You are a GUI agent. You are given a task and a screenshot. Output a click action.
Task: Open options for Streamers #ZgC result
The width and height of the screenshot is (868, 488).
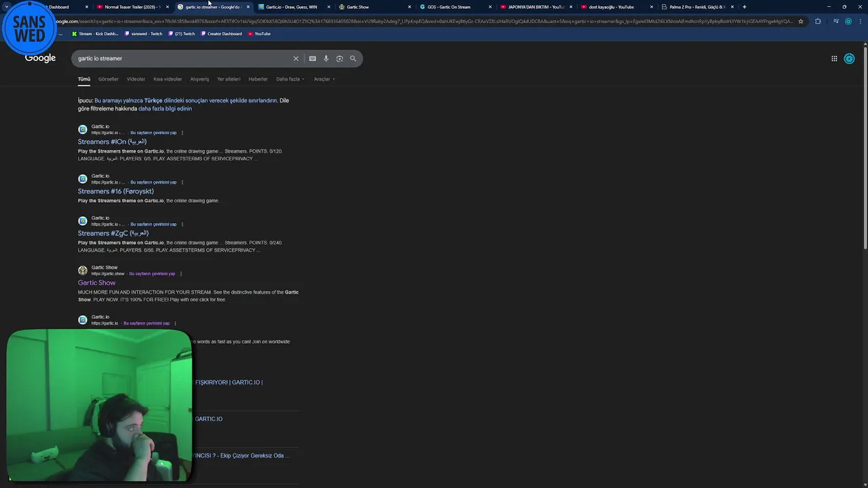pos(182,224)
